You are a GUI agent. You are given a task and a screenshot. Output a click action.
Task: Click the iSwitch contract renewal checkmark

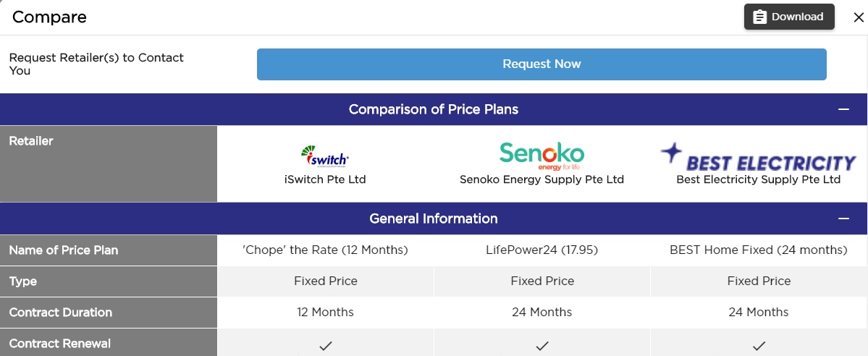325,347
